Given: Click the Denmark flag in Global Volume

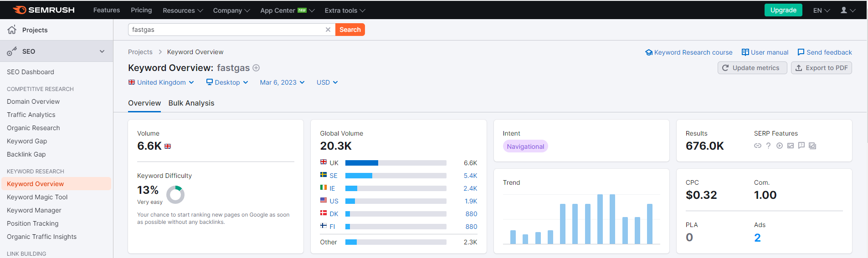Looking at the screenshot, I should [x=324, y=213].
